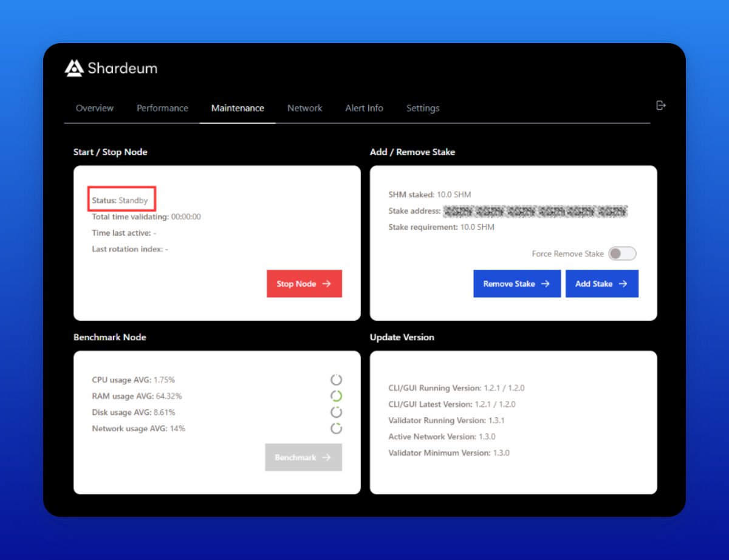This screenshot has width=729, height=560.
Task: Click 'Disk usage AVG: 8.61%'
Action: [x=134, y=412]
